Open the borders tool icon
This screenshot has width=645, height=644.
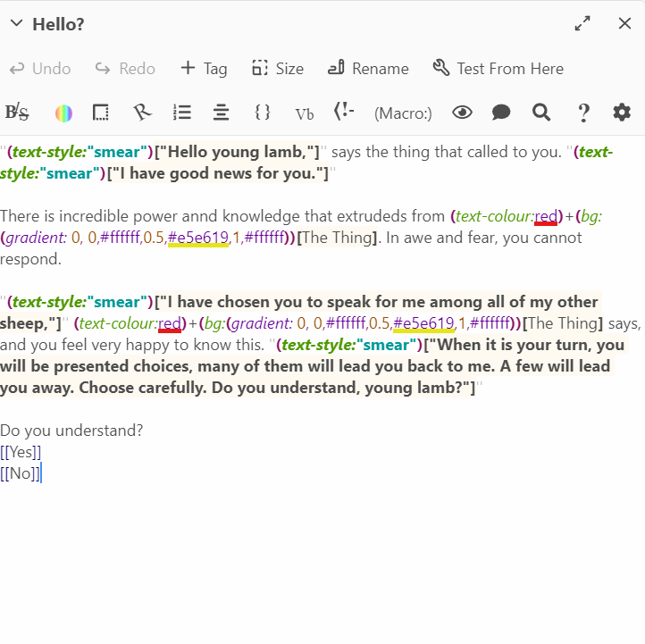(x=101, y=113)
